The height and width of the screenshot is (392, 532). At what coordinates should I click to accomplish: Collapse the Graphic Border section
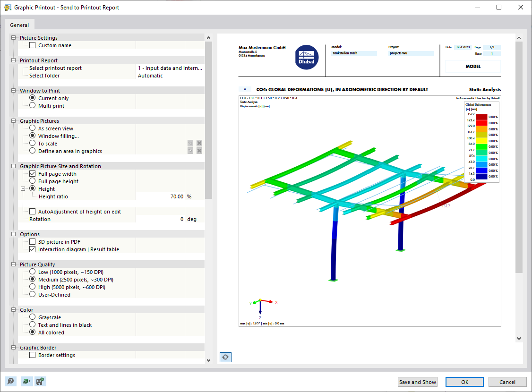(x=14, y=347)
